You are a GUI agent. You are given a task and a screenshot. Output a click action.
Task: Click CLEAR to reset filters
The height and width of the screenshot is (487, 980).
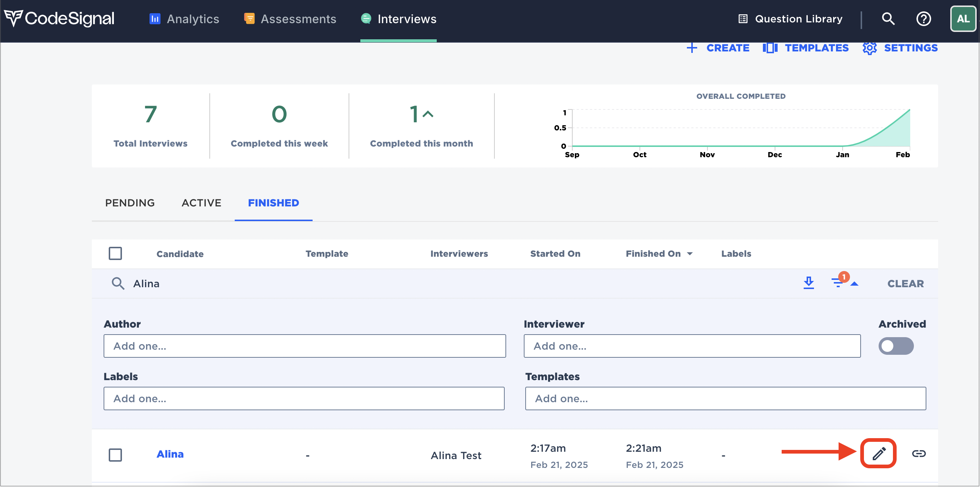coord(905,284)
